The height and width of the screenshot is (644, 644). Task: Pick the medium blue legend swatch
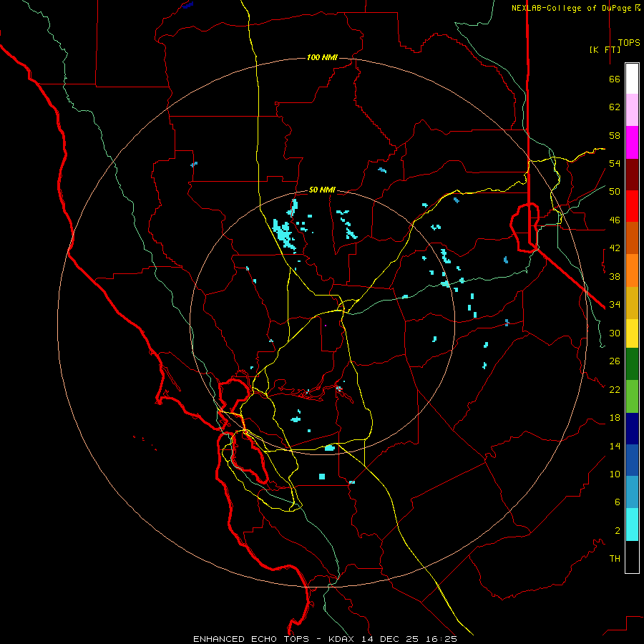click(632, 460)
